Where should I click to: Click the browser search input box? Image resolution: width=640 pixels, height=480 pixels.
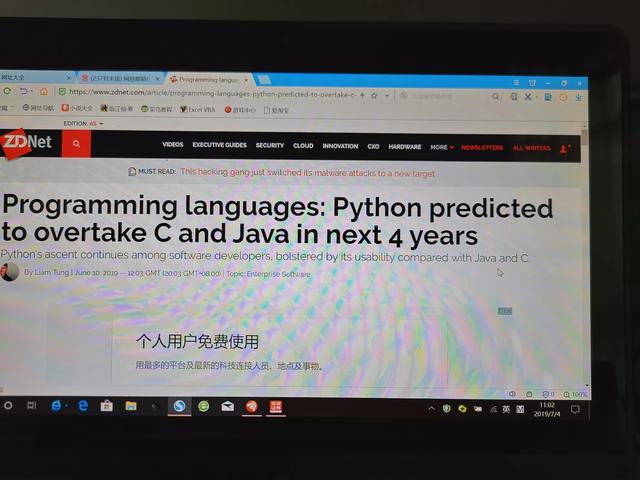tap(445, 96)
